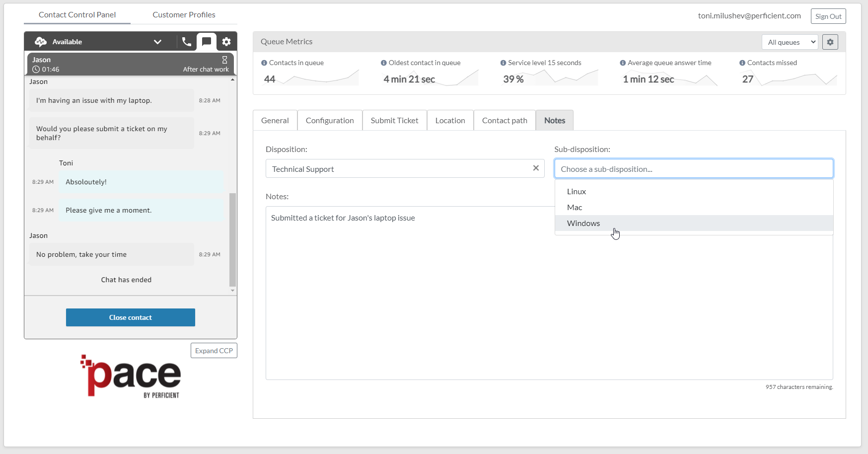
Task: Click the Oldest contact in queue info icon
Action: point(383,63)
